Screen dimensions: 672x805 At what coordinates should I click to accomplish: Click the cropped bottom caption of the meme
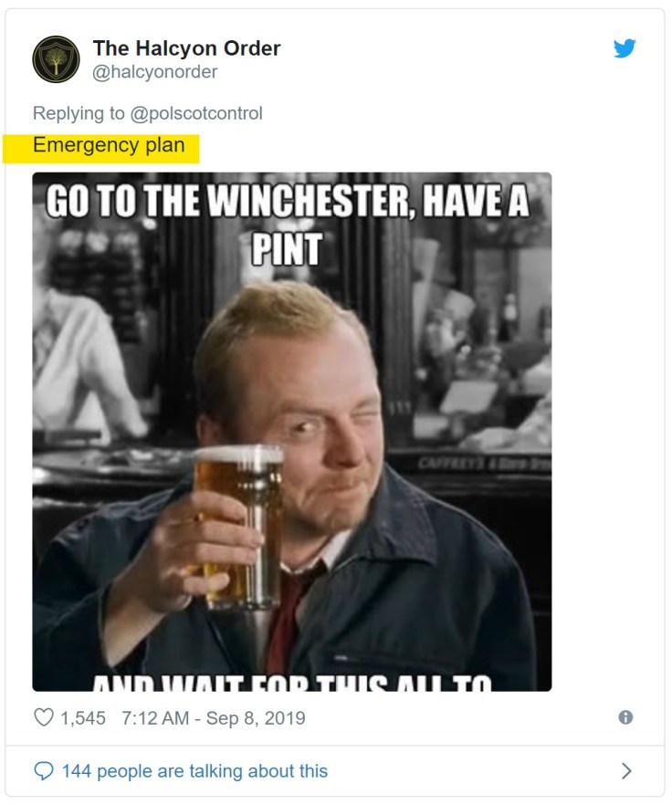(290, 680)
